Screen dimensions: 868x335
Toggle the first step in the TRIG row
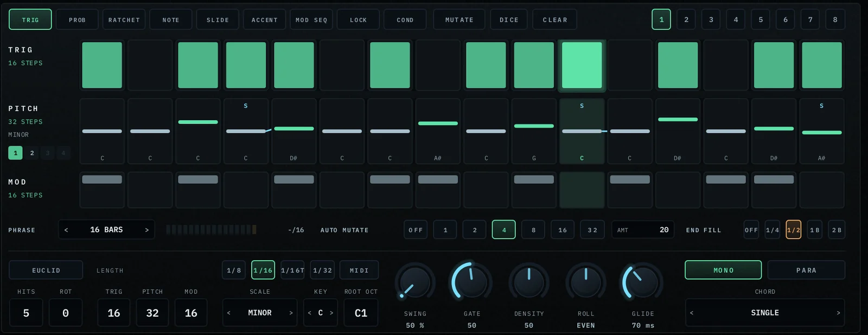(x=102, y=65)
